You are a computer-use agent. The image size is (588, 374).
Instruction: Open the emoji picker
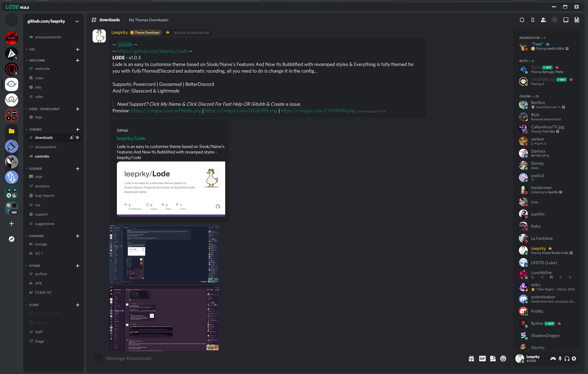click(503, 359)
